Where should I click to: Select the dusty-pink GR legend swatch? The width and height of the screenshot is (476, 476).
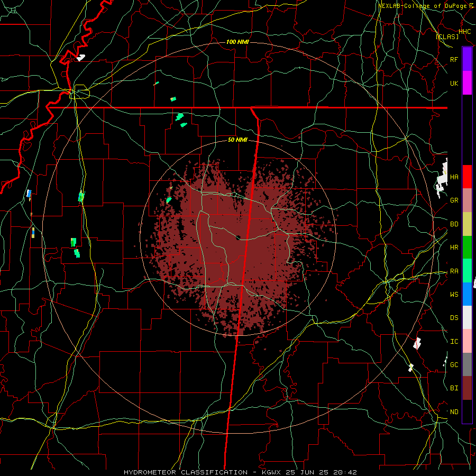[467, 200]
